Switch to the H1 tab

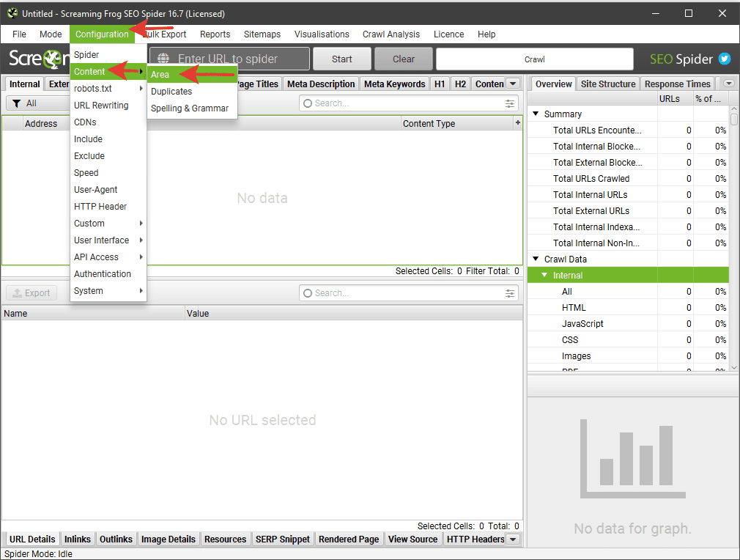440,84
